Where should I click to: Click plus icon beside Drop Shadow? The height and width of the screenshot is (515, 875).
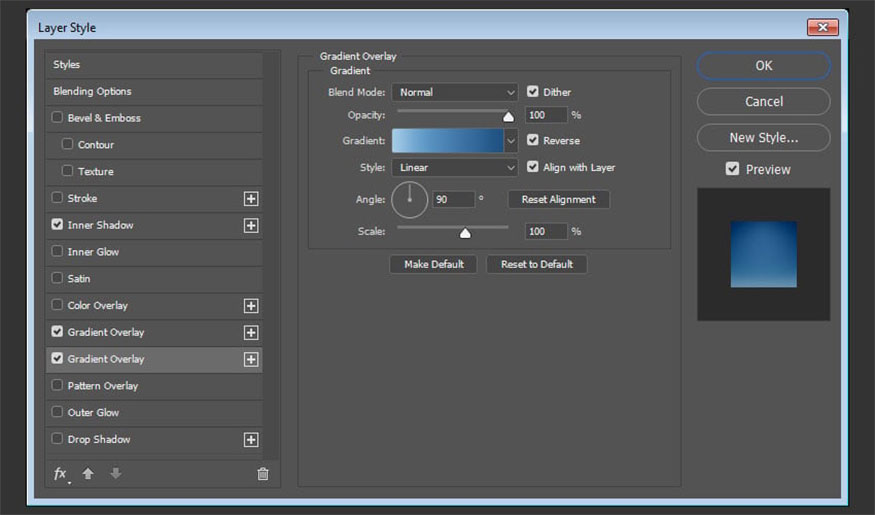tap(251, 440)
